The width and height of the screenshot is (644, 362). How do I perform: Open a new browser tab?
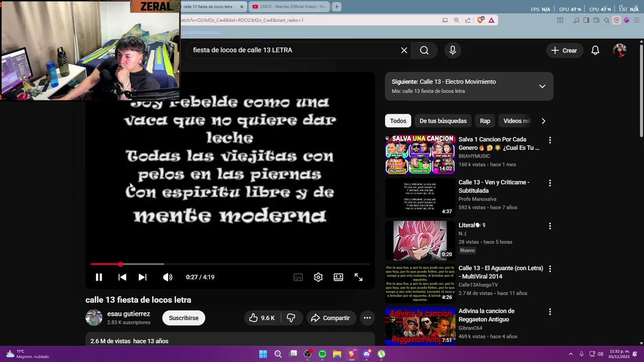(337, 7)
